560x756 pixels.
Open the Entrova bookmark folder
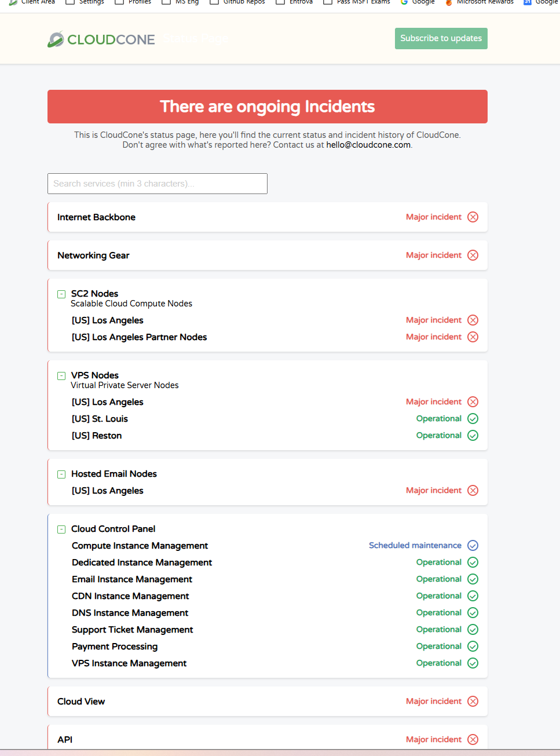pos(294,2)
